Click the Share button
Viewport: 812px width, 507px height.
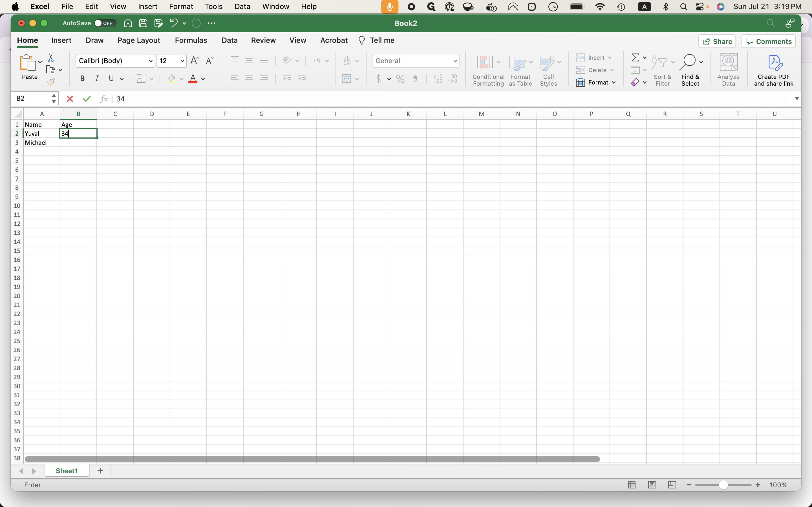pos(717,41)
